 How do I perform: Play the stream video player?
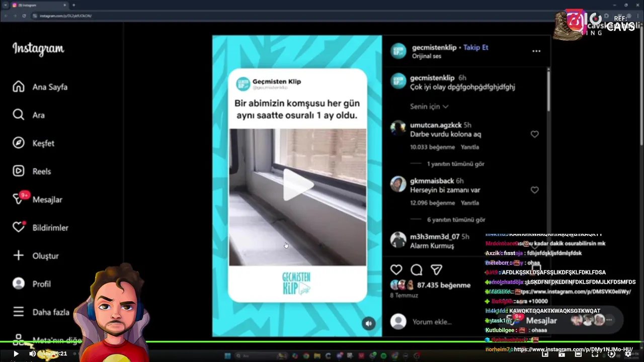[x=16, y=354]
